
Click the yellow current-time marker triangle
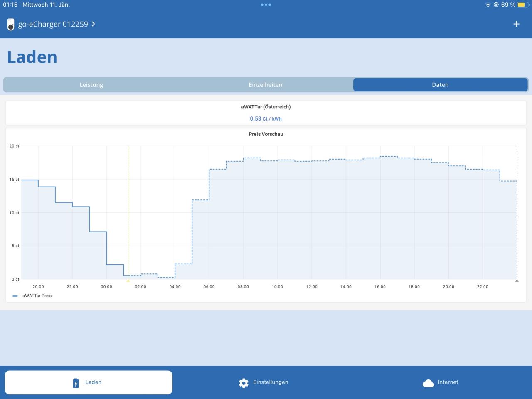tap(128, 281)
